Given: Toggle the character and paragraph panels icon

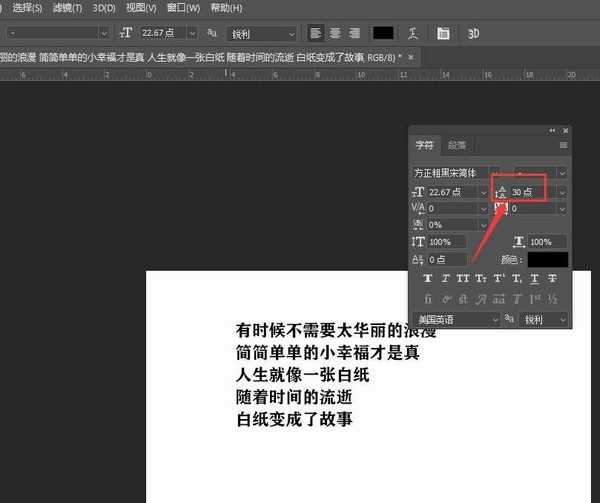Looking at the screenshot, I should pos(443,33).
